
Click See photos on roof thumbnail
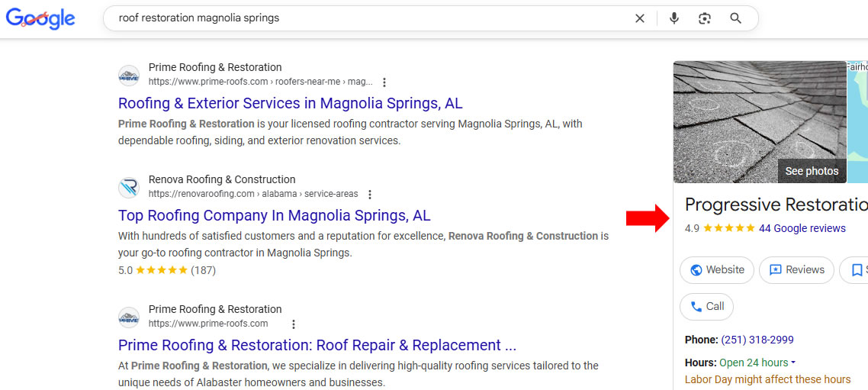click(x=812, y=171)
